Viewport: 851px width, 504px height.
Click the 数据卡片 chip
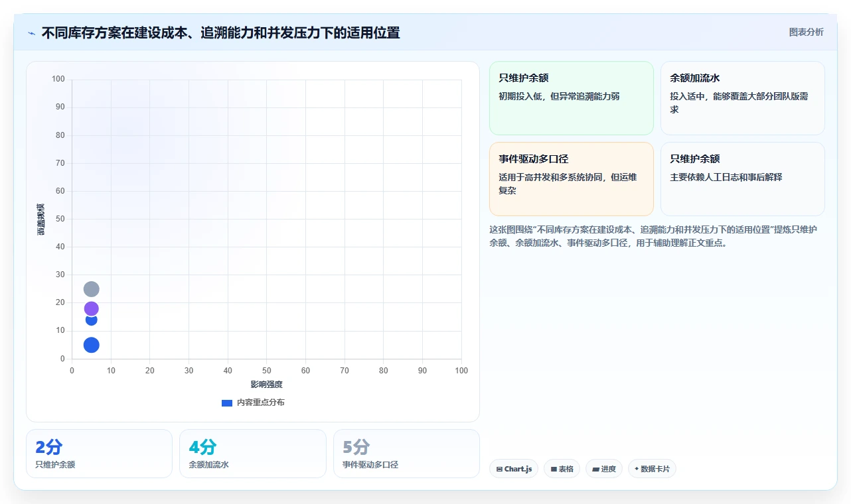click(x=652, y=469)
